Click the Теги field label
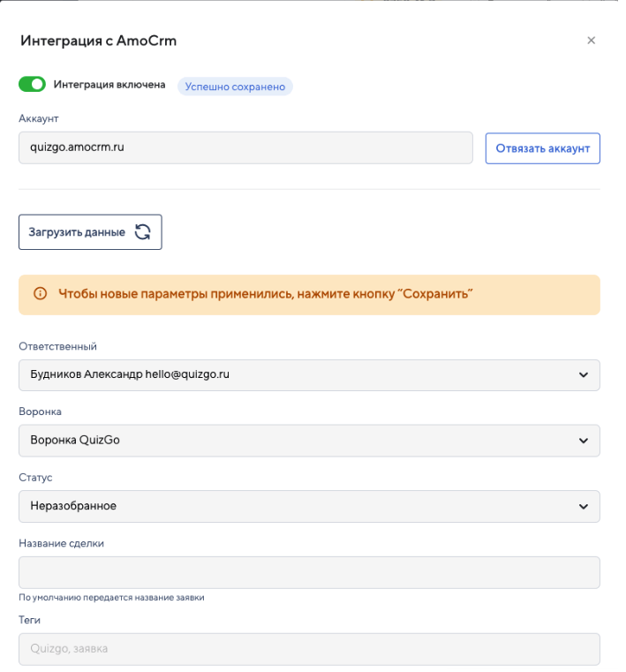This screenshot has height=672, width=626. click(x=29, y=620)
